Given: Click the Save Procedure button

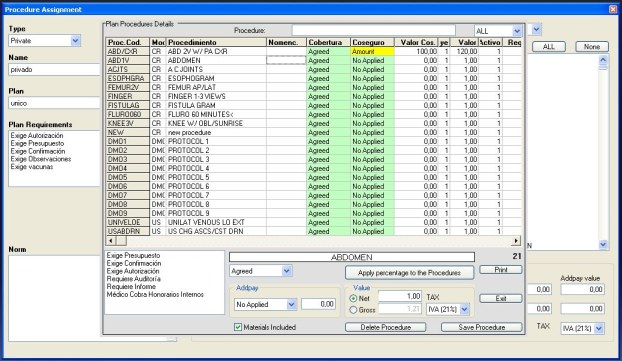Looking at the screenshot, I should [x=482, y=327].
